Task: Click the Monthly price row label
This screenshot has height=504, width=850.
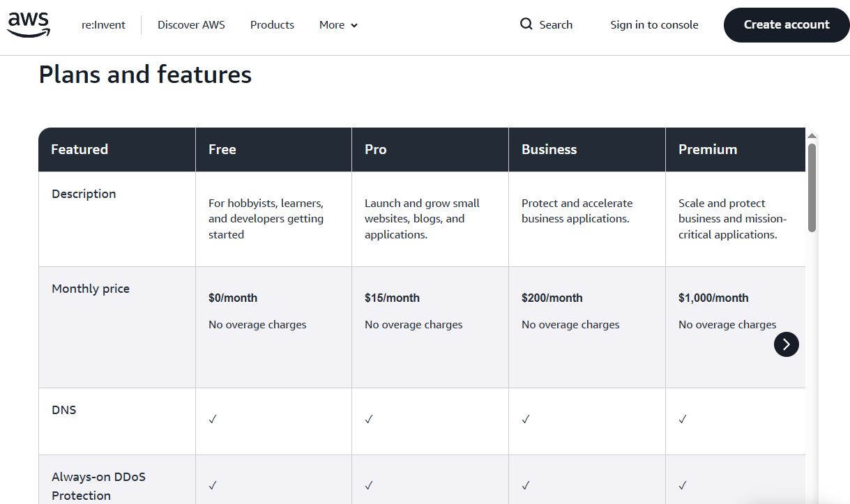Action: click(90, 288)
